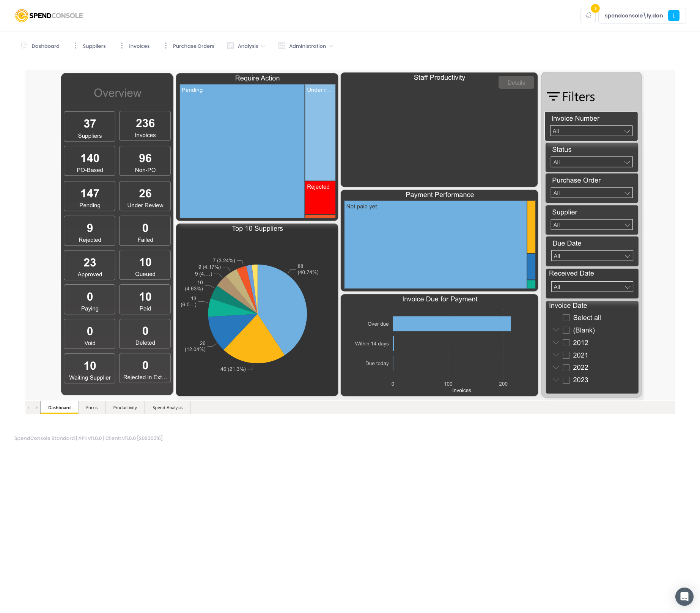Click the user avatar circle labeled L

click(x=674, y=16)
